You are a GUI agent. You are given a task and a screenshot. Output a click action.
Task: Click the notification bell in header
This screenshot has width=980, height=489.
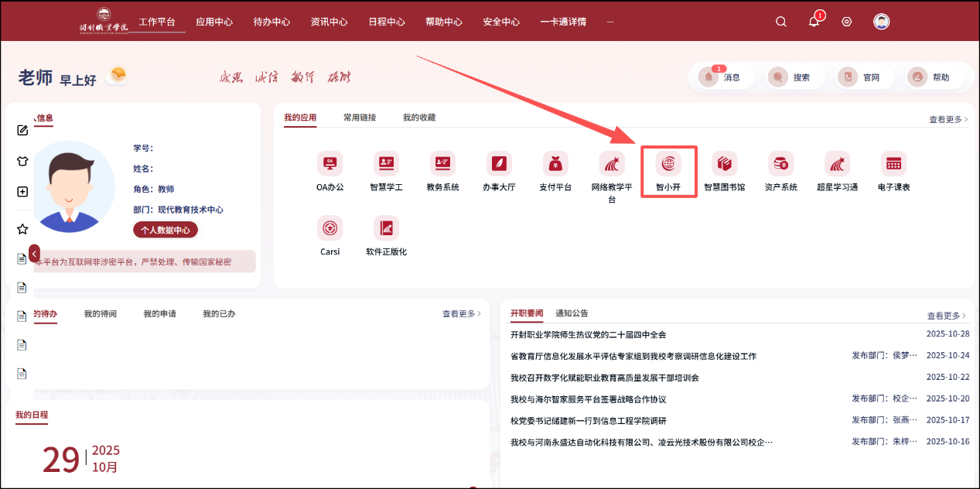[814, 22]
